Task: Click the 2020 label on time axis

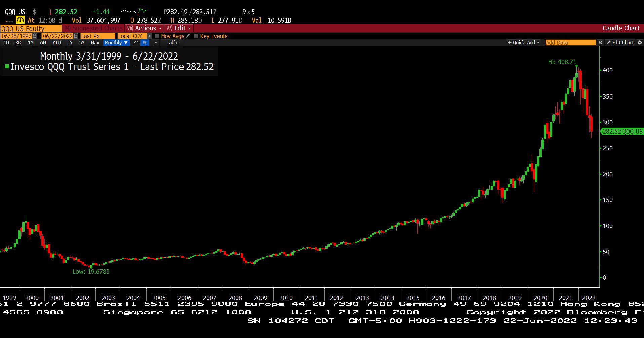Action: (x=540, y=298)
